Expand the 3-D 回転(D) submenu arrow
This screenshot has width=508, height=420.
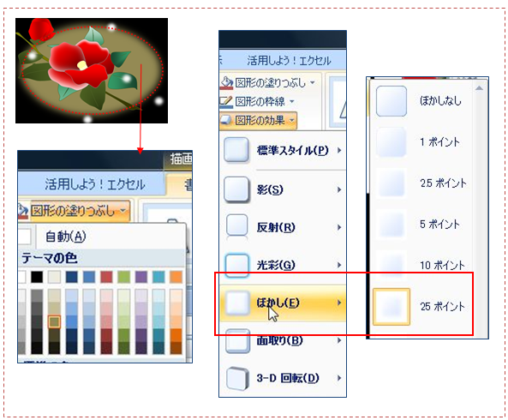point(339,378)
